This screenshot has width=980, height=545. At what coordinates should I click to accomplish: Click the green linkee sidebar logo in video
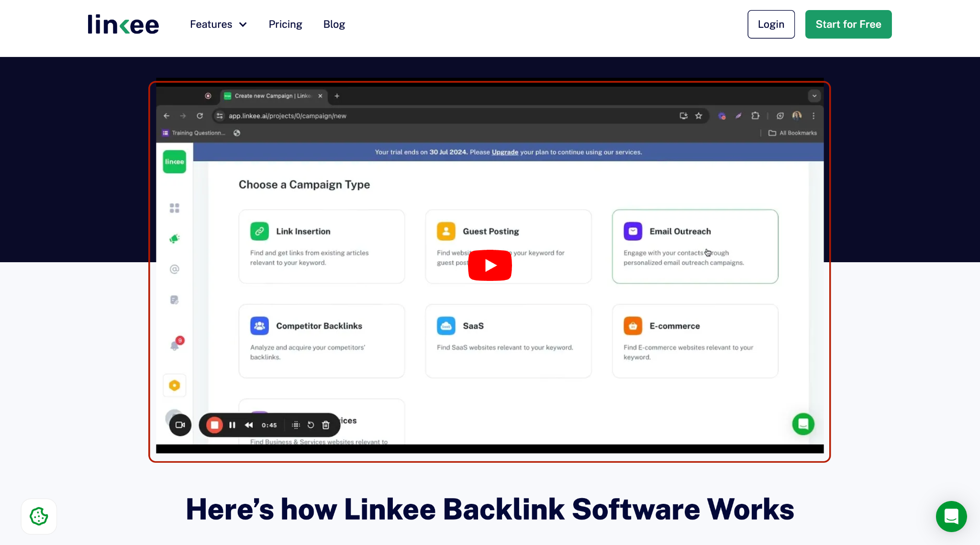point(174,162)
